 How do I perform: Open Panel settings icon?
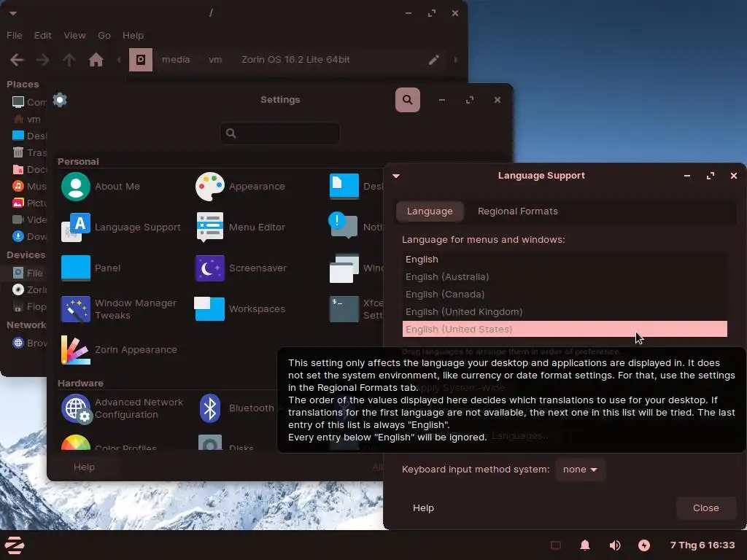coord(76,268)
